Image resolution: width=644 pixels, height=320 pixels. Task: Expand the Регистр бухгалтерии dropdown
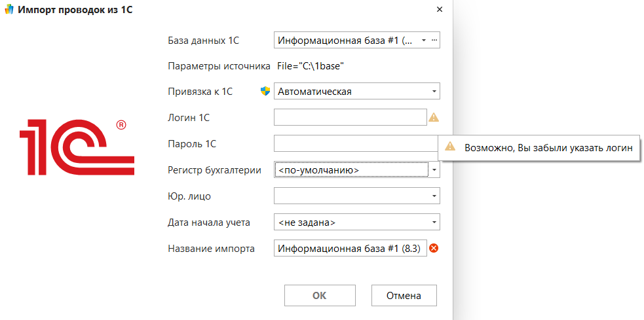(434, 169)
